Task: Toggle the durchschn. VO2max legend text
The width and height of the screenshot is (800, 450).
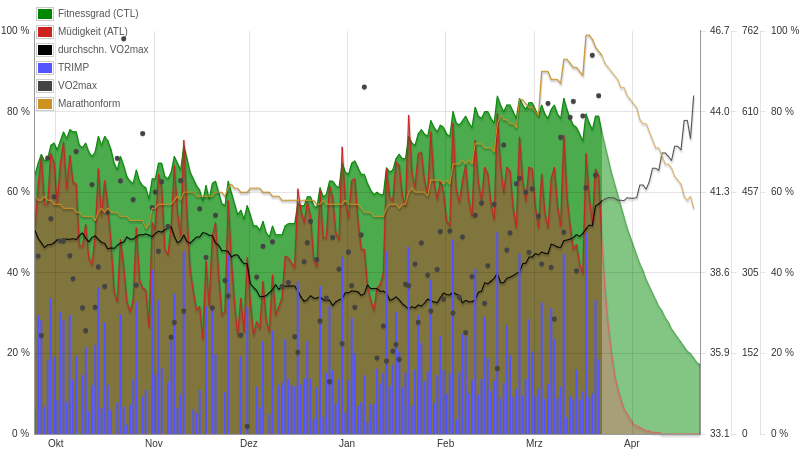Action: 103,50
